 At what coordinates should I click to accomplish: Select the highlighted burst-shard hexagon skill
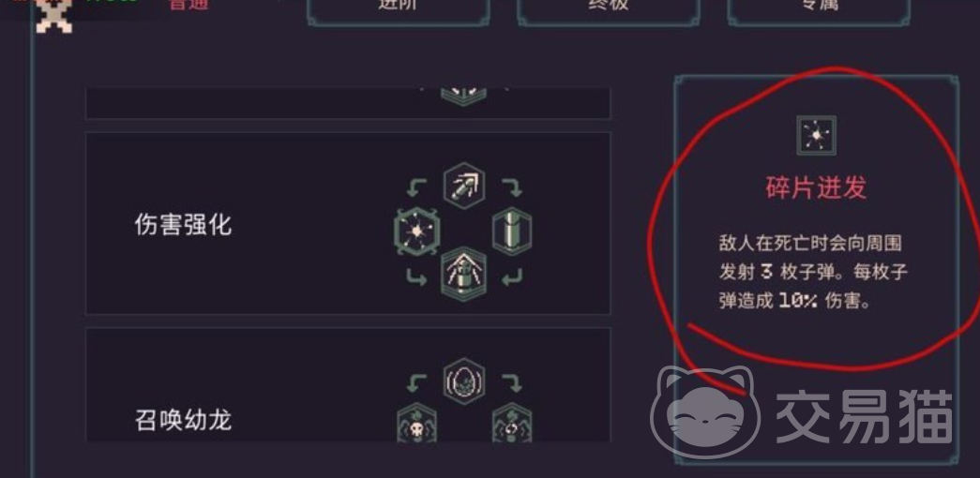click(x=417, y=232)
